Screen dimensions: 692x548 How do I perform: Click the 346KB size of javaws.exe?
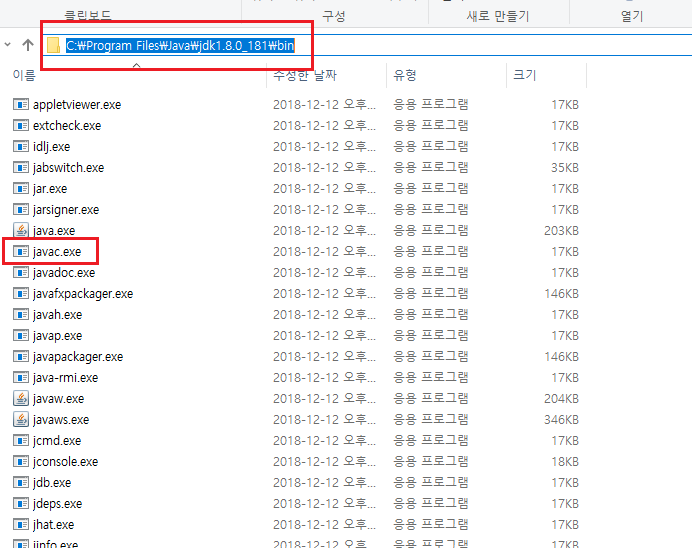[x=561, y=420]
